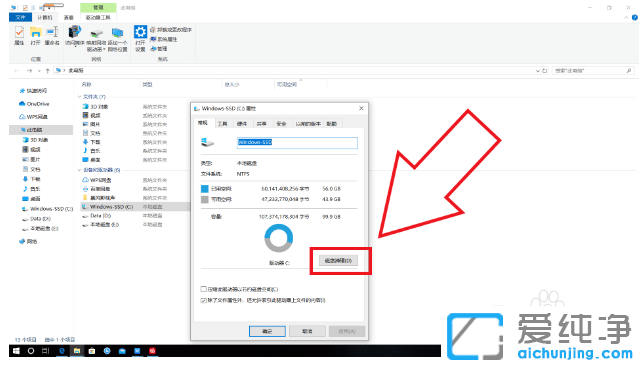Toggle allow file indexing checkbox
This screenshot has height=366, width=641.
point(203,300)
